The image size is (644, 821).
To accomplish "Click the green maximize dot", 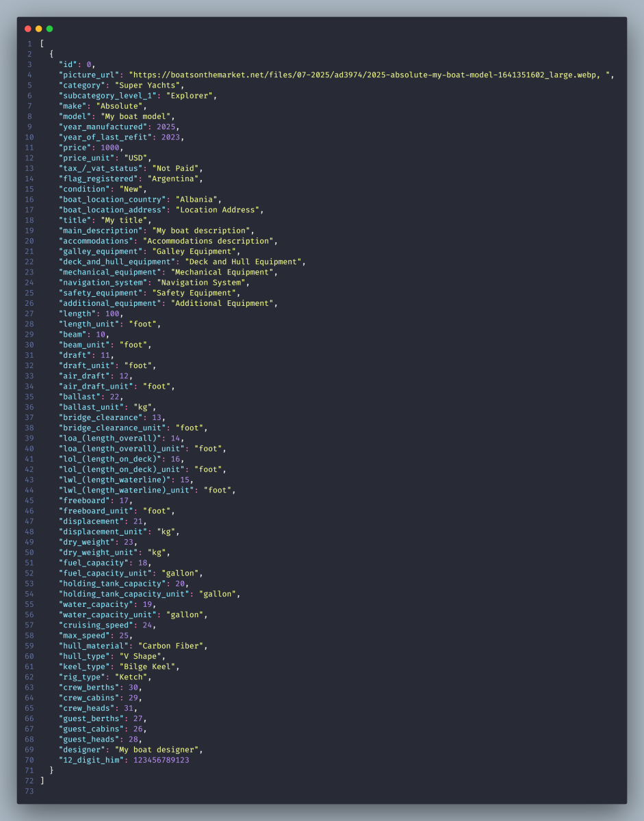I will tap(49, 29).
